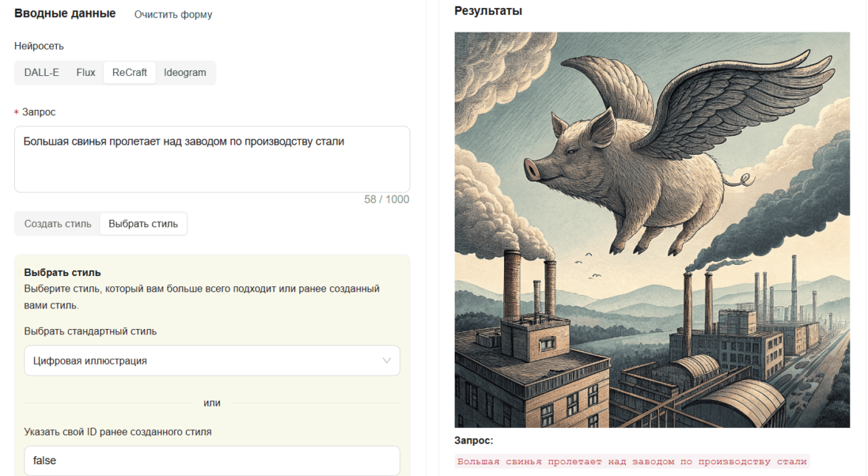Switch the neural network to Flux
Screen dimensions: 868x476
[x=86, y=72]
